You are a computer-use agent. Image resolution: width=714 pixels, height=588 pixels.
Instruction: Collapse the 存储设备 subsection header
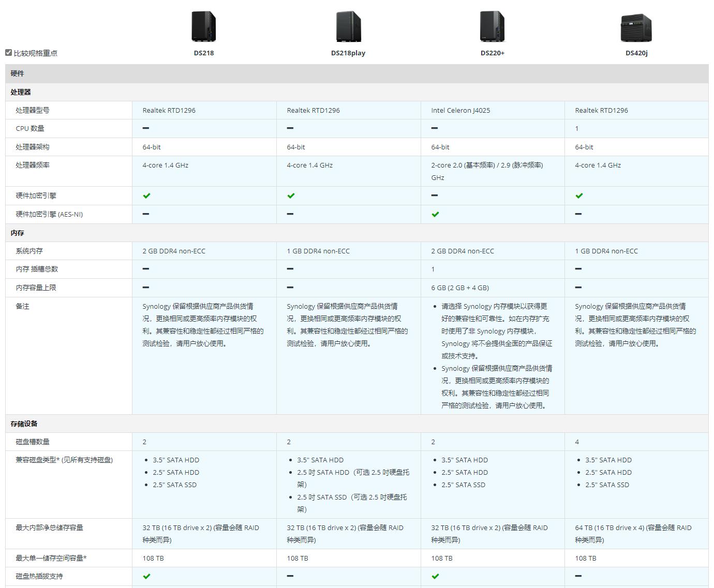point(24,424)
